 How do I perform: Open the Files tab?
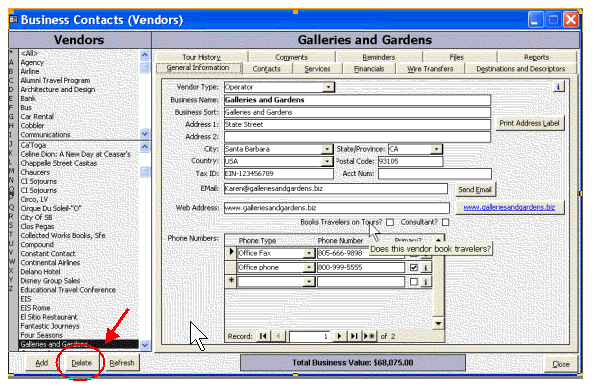click(x=456, y=57)
